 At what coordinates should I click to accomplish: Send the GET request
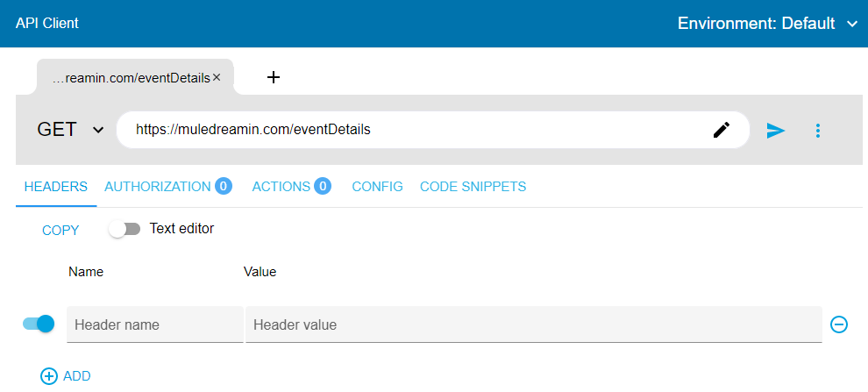click(775, 130)
